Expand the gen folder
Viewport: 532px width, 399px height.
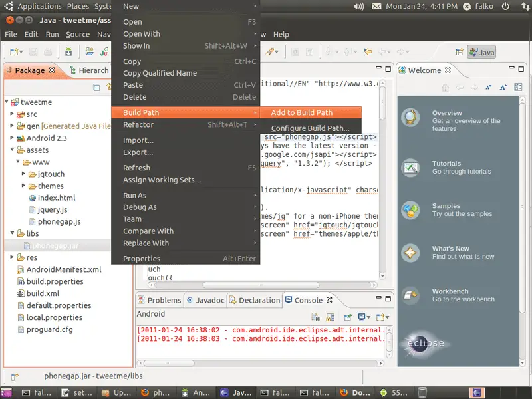12,126
